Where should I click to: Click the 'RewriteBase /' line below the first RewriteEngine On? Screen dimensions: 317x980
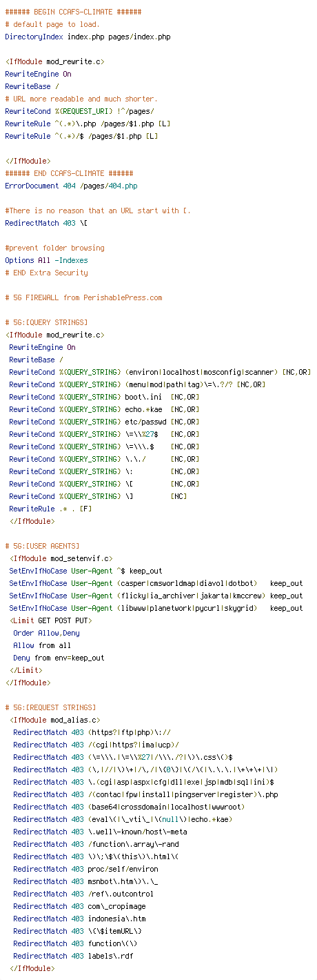point(32,86)
